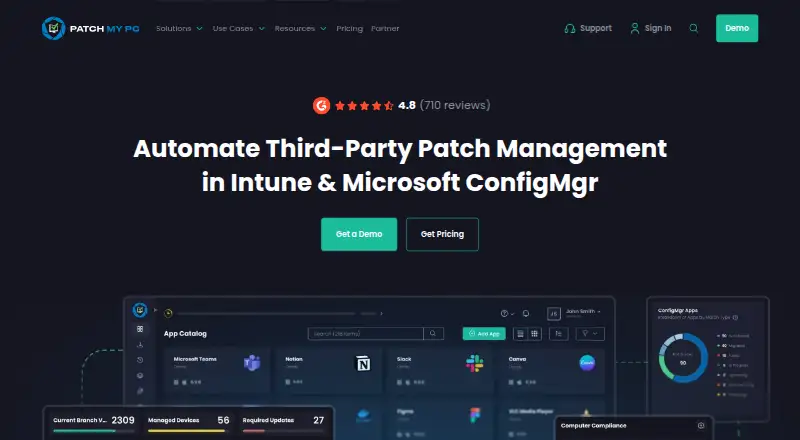Expand the dashboard sidebar arrow

(x=155, y=310)
